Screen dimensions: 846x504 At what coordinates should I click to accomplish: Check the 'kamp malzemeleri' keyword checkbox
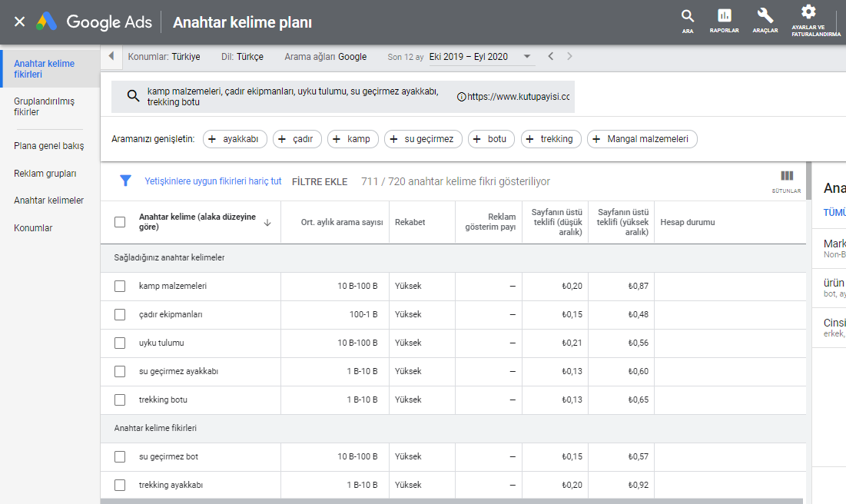coord(120,286)
